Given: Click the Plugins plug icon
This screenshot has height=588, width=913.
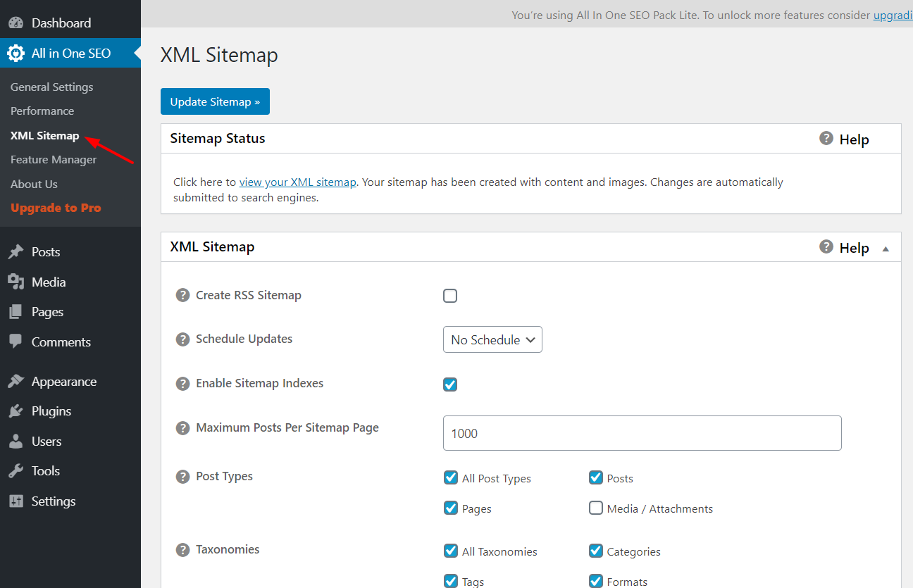Looking at the screenshot, I should pyautogui.click(x=15, y=411).
